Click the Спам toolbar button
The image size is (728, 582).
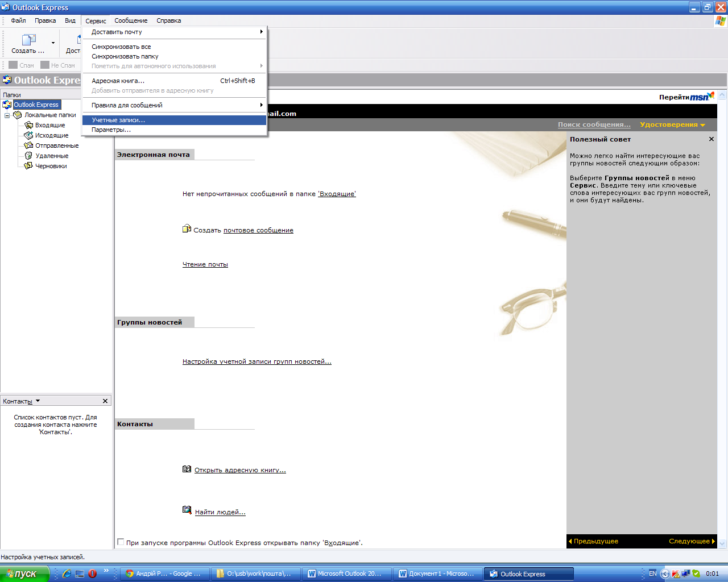pos(22,65)
